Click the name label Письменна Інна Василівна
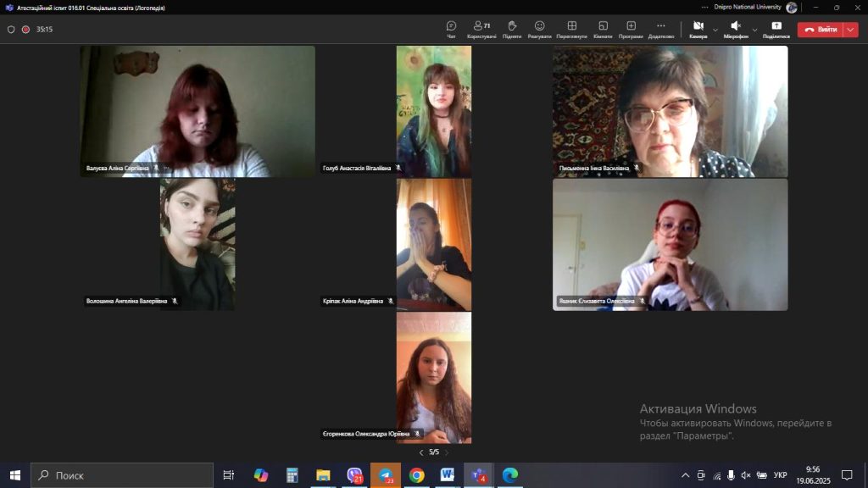Image resolution: width=868 pixels, height=488 pixels. (594, 169)
